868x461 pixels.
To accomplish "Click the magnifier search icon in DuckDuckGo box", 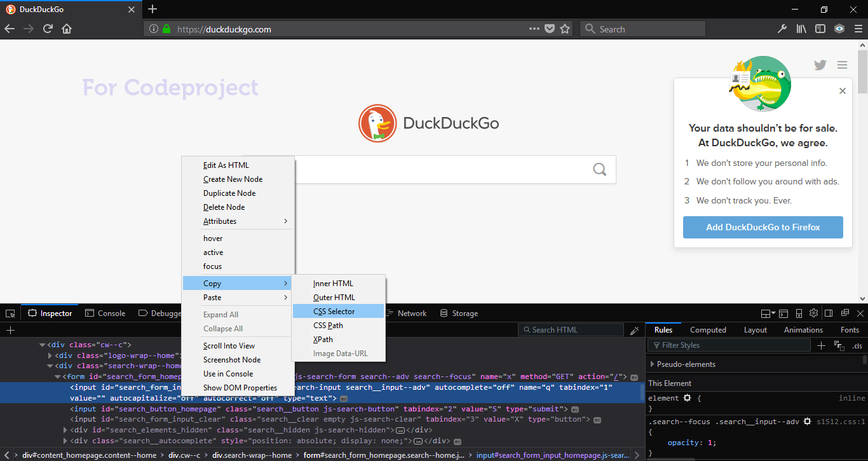I will (x=600, y=169).
